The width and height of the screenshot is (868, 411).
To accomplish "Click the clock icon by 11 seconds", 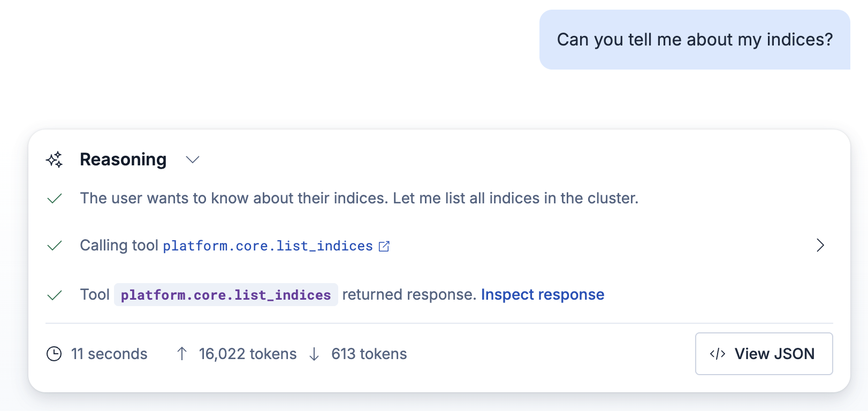I will (x=54, y=354).
